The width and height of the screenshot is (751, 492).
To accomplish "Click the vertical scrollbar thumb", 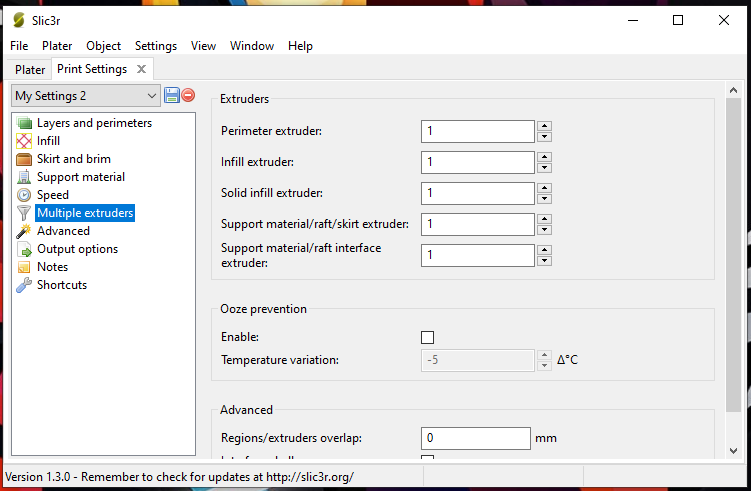I will coord(733,255).
